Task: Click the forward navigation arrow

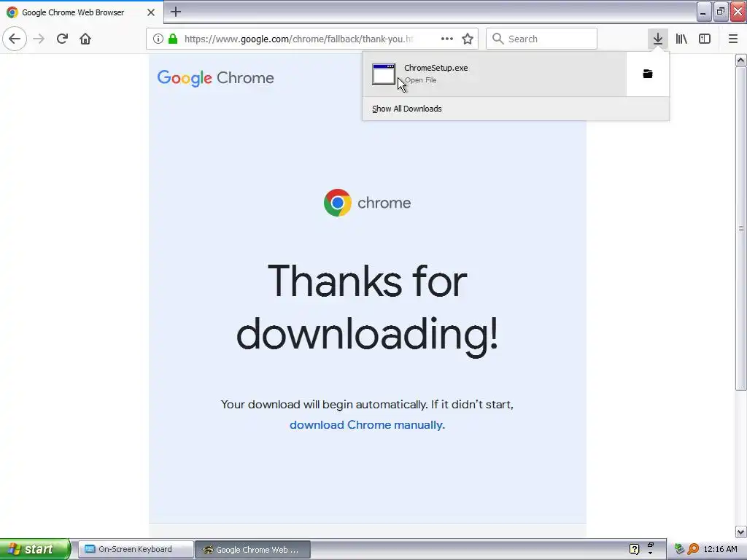Action: coord(39,39)
